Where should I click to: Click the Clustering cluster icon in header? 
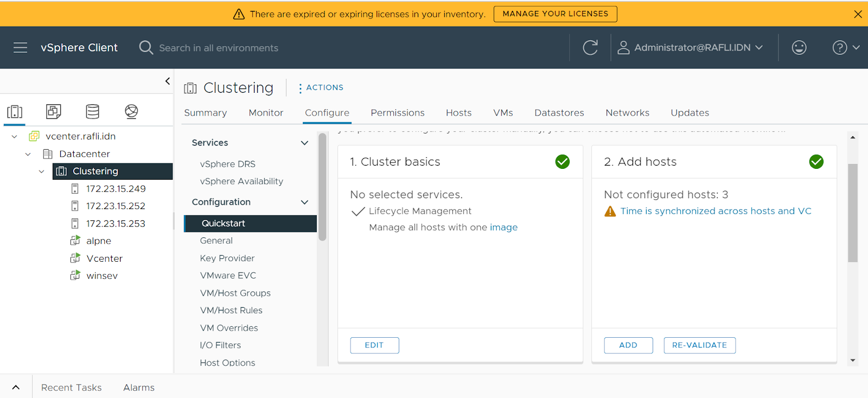(190, 88)
